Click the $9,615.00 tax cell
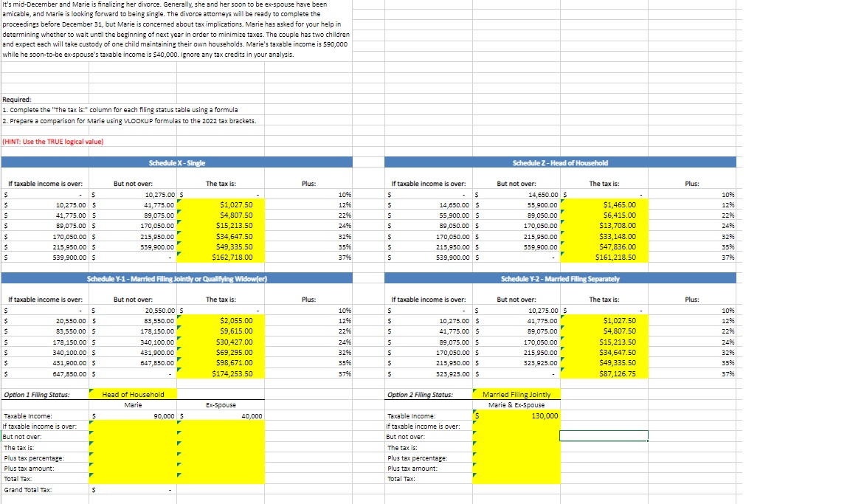Image resolution: width=850 pixels, height=504 pixels. 221,331
